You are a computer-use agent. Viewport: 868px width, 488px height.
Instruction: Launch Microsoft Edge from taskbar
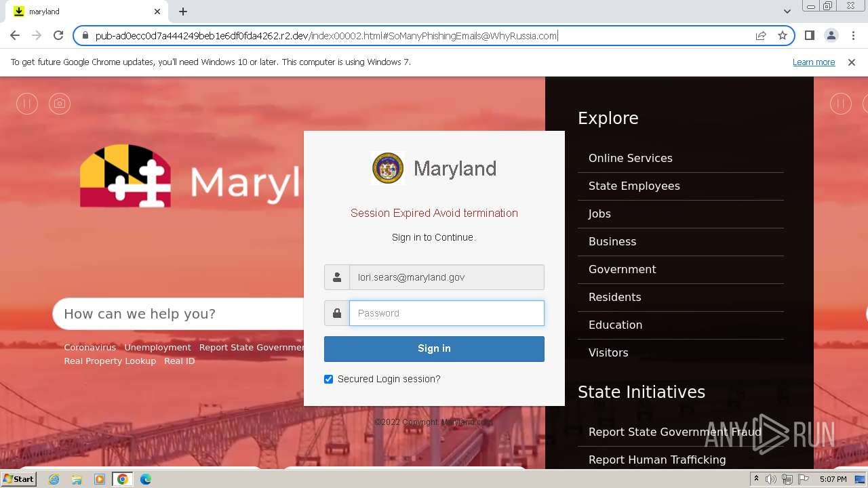coord(146,479)
